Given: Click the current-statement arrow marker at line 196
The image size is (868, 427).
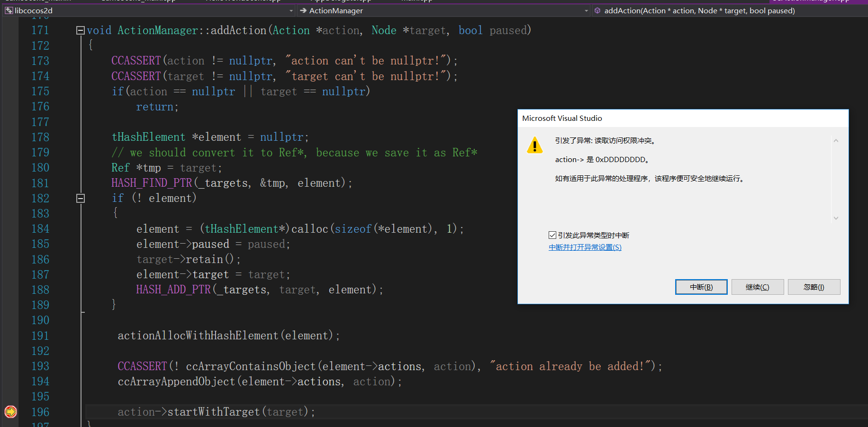Looking at the screenshot, I should (x=10, y=412).
